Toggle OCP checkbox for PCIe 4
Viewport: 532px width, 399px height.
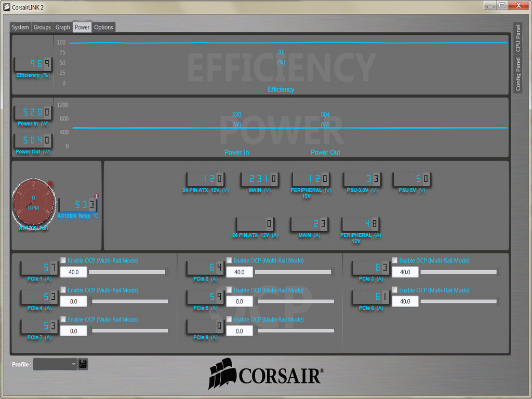pos(63,289)
